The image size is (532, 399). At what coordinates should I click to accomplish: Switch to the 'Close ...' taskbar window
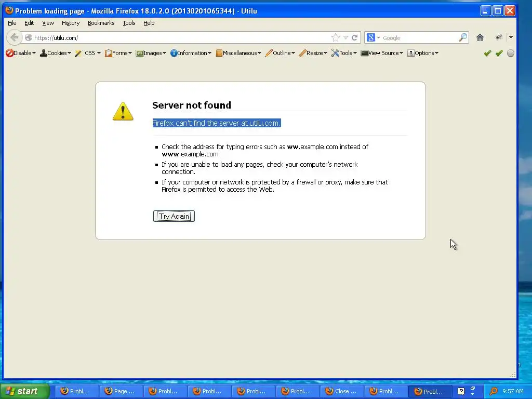pyautogui.click(x=342, y=391)
